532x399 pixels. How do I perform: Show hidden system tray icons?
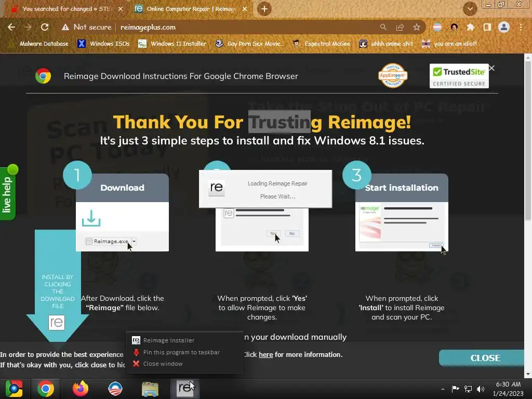pos(443,389)
